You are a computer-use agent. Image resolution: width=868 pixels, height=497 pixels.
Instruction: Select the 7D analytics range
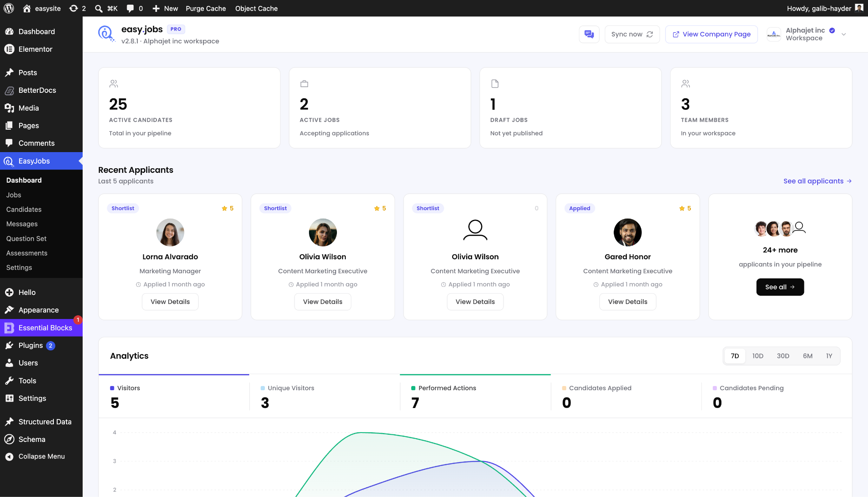(x=735, y=356)
